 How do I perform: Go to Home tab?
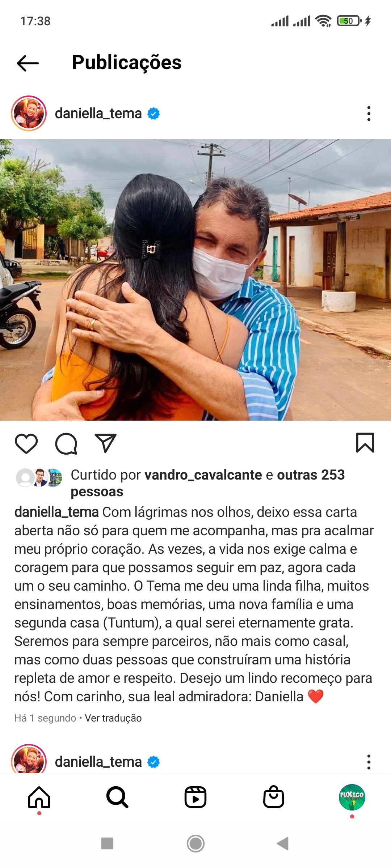tap(39, 797)
